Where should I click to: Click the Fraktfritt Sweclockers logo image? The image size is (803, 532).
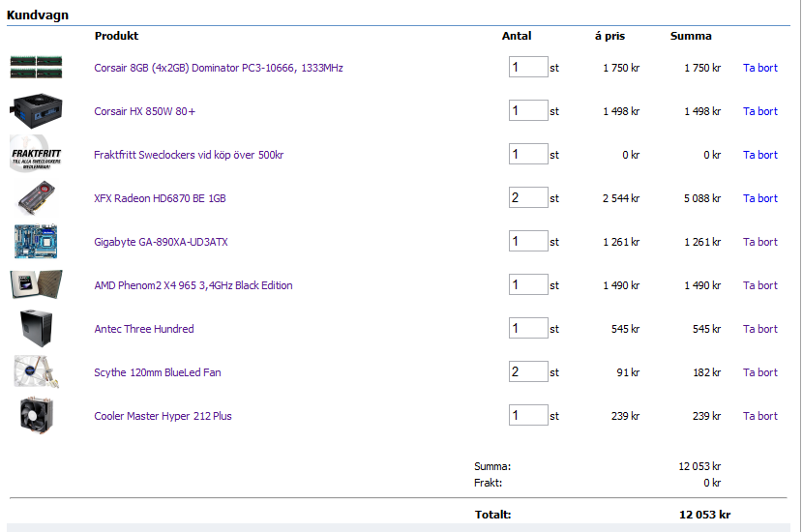[36, 154]
